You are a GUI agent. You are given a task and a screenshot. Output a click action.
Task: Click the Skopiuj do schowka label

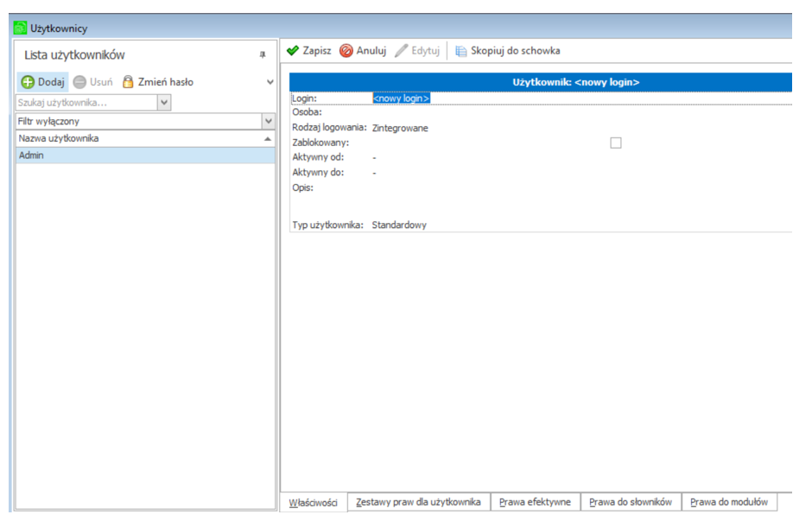tap(515, 51)
